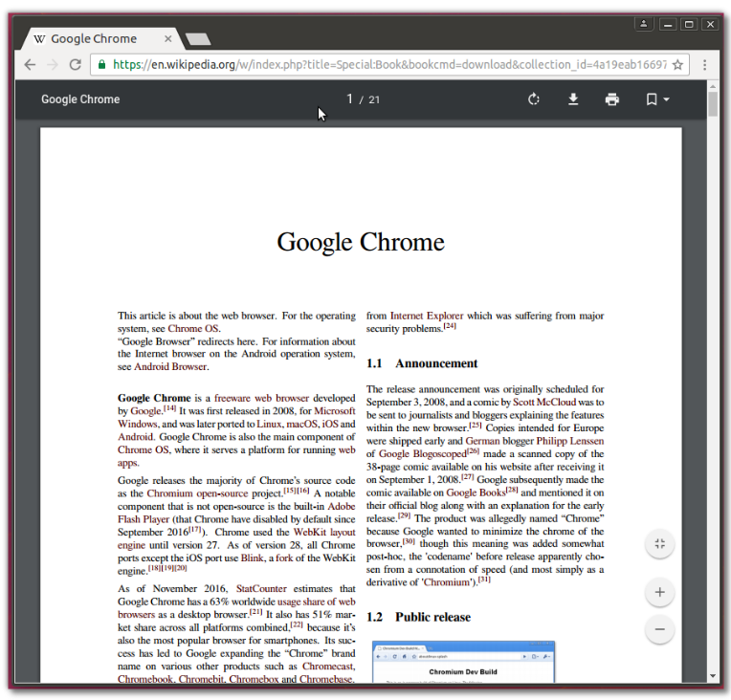Go back to the previous page

click(x=30, y=64)
